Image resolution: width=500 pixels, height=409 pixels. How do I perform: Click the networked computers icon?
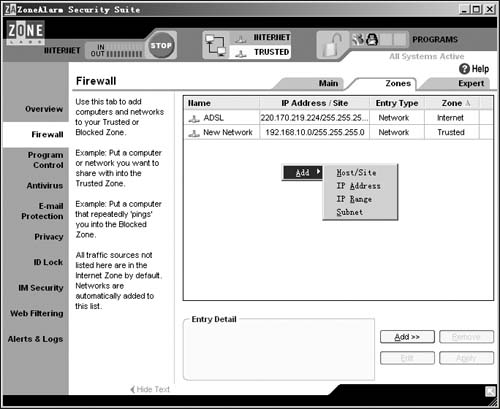215,45
